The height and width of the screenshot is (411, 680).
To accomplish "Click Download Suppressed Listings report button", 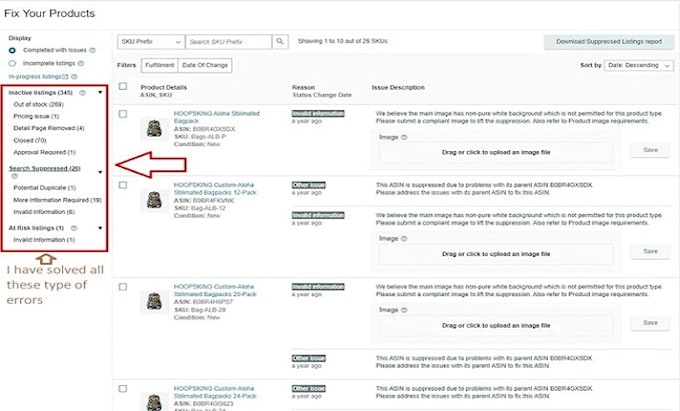I will click(x=609, y=42).
